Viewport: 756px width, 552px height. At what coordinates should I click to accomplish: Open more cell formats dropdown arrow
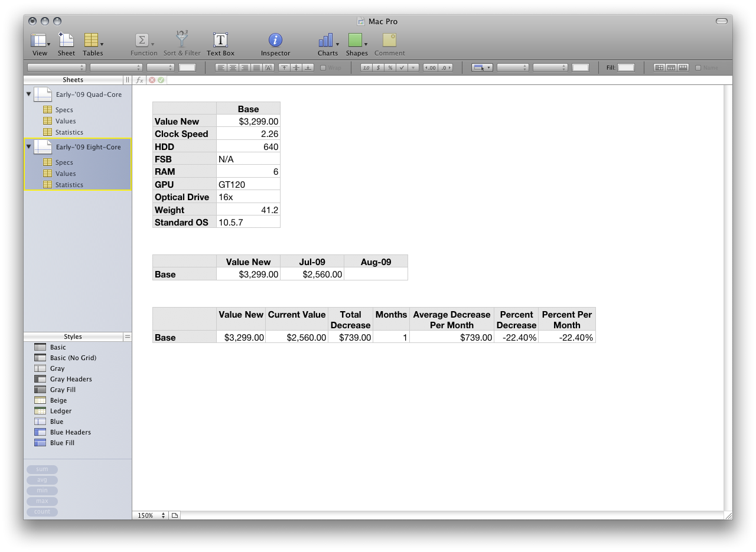414,68
